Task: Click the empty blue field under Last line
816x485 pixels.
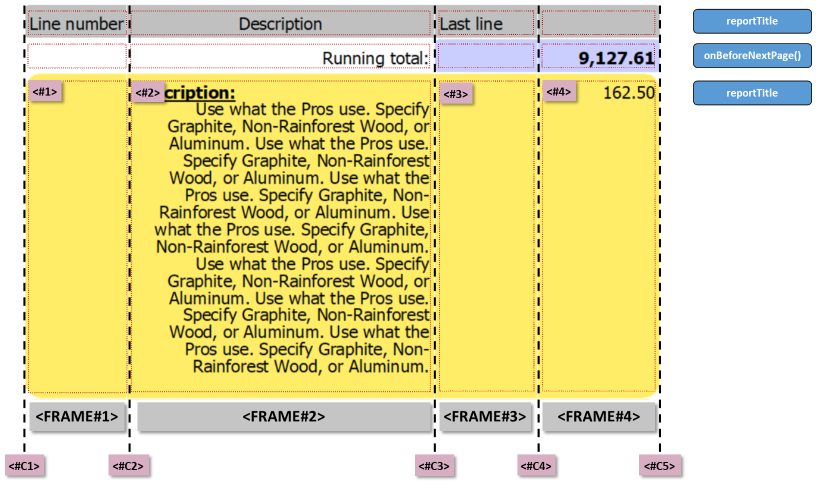Action: coord(486,56)
